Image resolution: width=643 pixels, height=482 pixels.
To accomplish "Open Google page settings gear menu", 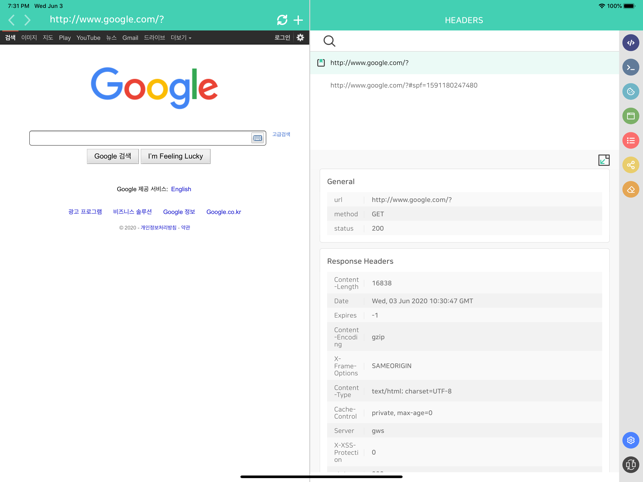I will click(x=300, y=38).
